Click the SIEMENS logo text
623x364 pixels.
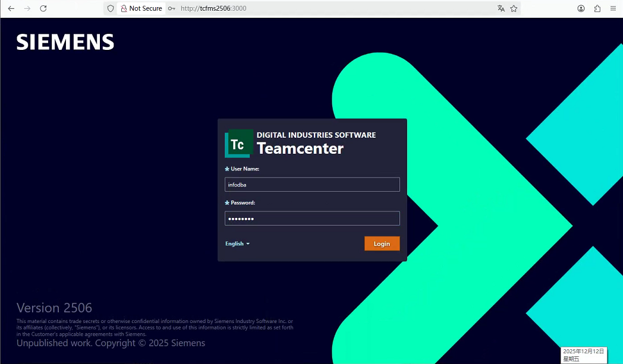[65, 42]
